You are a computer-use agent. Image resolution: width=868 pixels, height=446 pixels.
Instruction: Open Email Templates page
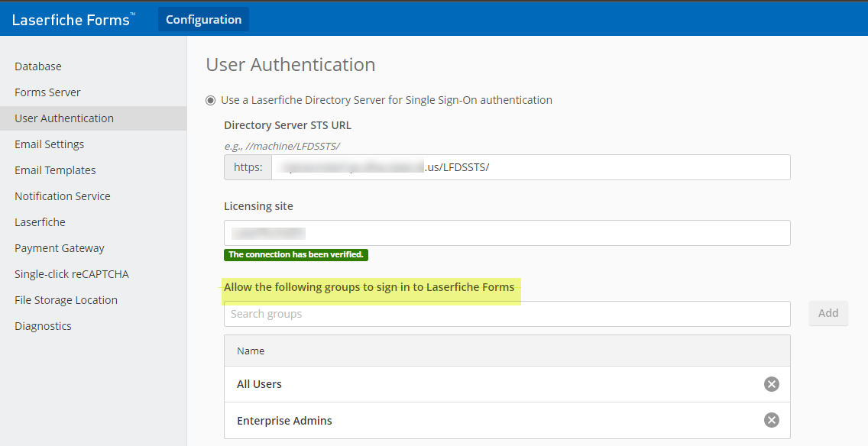pyautogui.click(x=55, y=170)
